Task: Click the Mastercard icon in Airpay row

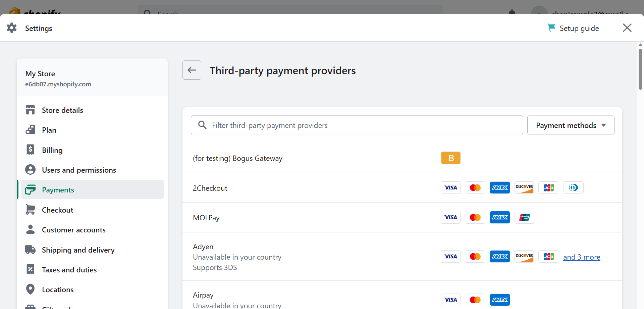Action: coord(475,300)
